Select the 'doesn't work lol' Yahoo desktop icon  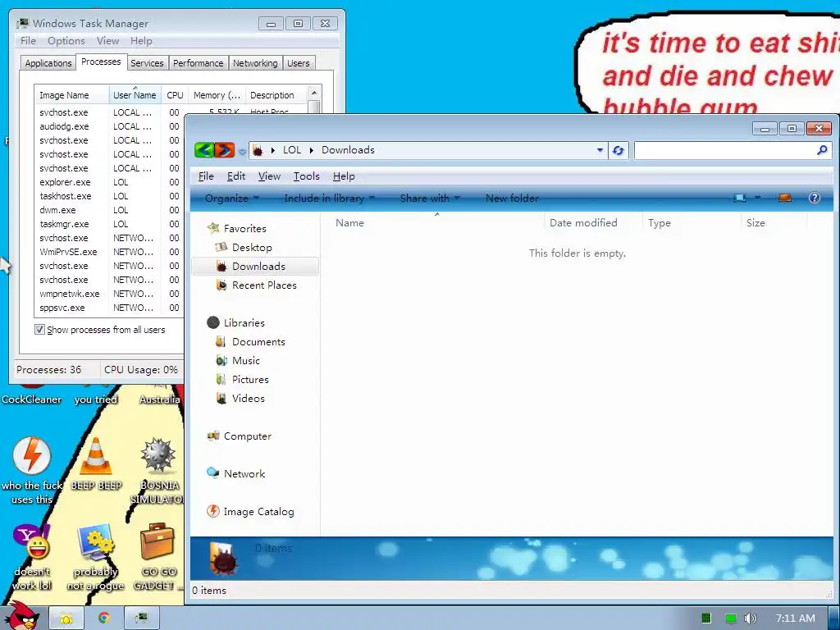[x=32, y=543]
